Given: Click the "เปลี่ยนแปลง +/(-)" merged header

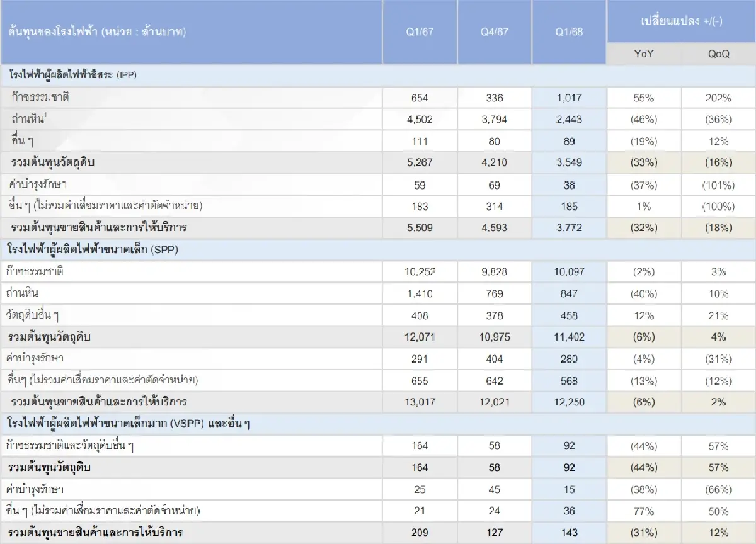Looking at the screenshot, I should pyautogui.click(x=681, y=20).
